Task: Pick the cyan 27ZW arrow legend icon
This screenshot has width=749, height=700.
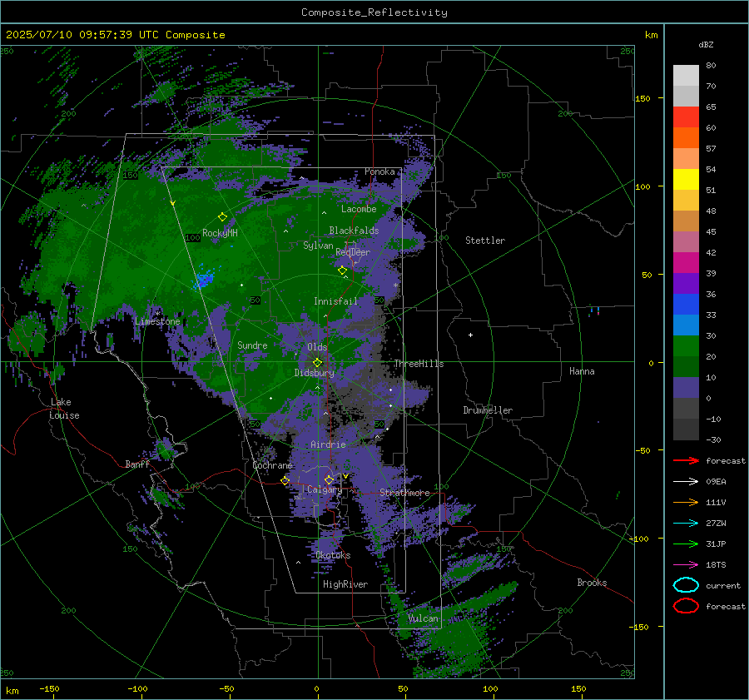Action: pyautogui.click(x=686, y=524)
